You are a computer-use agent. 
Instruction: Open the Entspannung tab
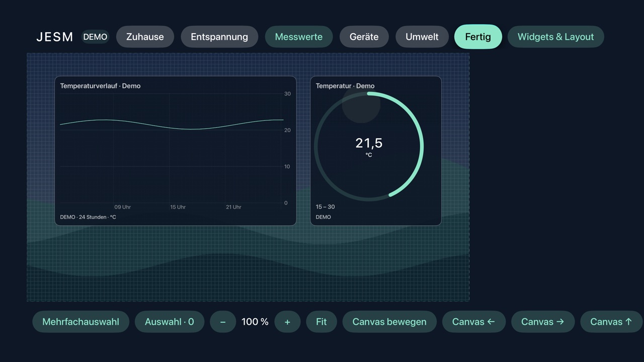point(219,37)
